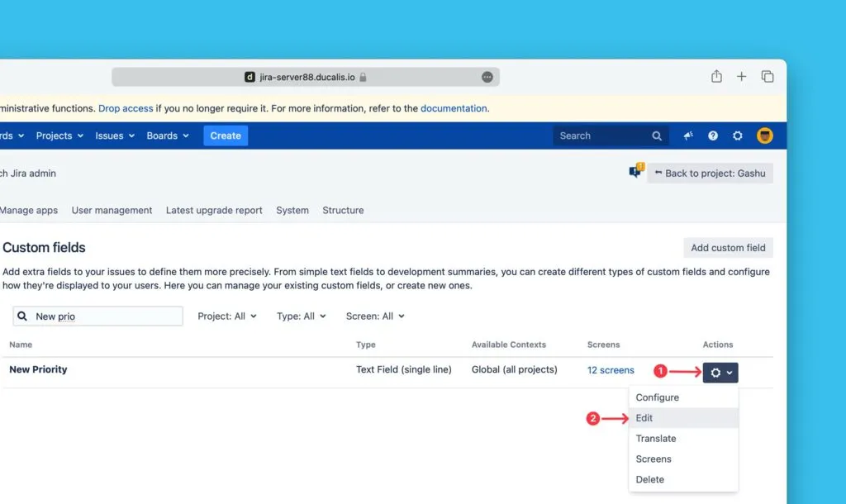Open a new browser tab with plus icon
This screenshot has width=846, height=504.
741,76
